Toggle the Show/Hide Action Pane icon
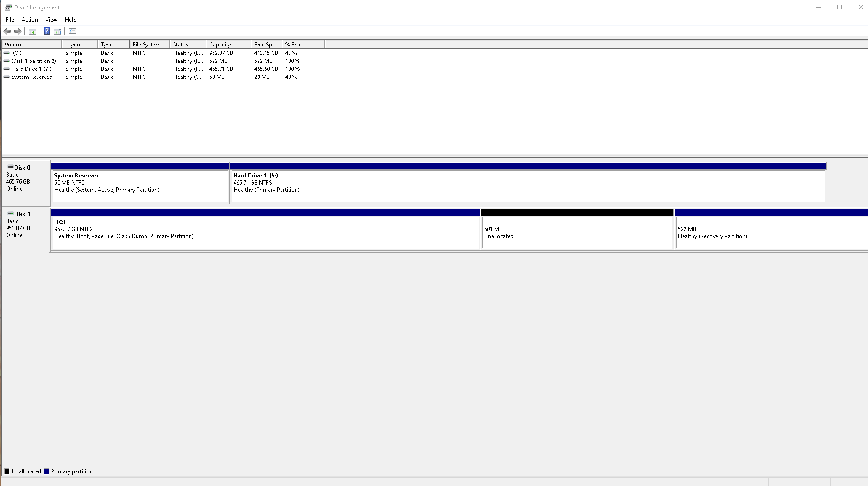The height and width of the screenshot is (486, 868). tap(58, 31)
